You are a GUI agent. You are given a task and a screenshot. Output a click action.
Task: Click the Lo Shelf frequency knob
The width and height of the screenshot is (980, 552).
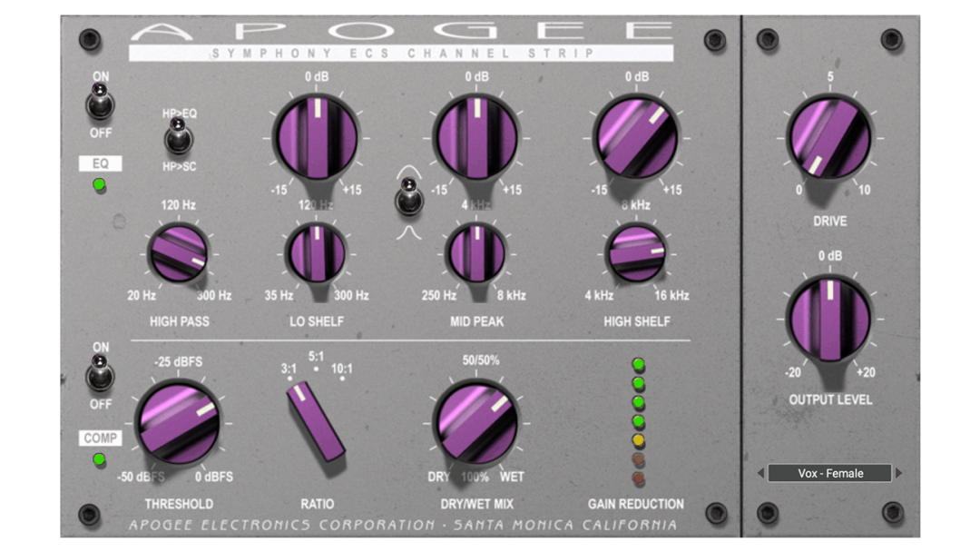(316, 252)
